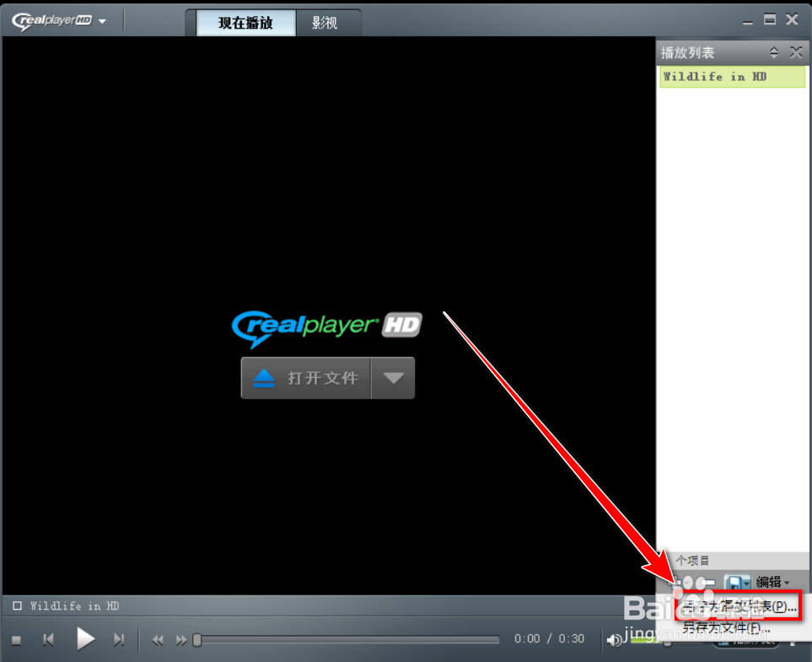812x662 pixels.
Task: Open the 编辑 dropdown in the playlist panel
Action: 772,582
